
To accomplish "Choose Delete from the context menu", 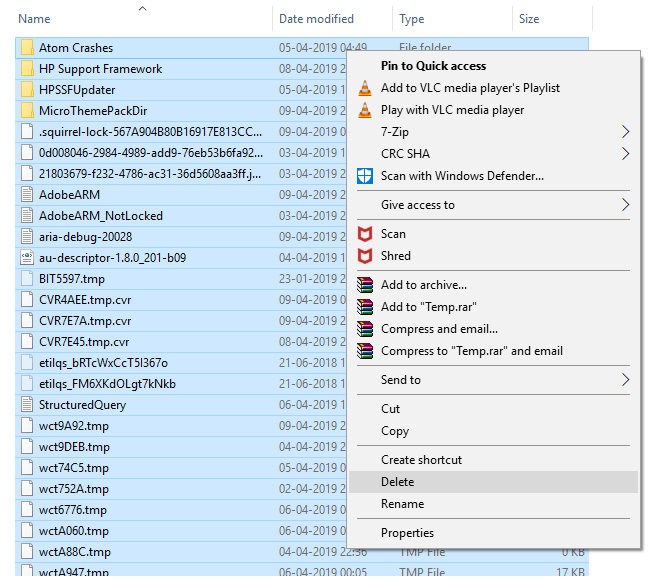I will 397,482.
